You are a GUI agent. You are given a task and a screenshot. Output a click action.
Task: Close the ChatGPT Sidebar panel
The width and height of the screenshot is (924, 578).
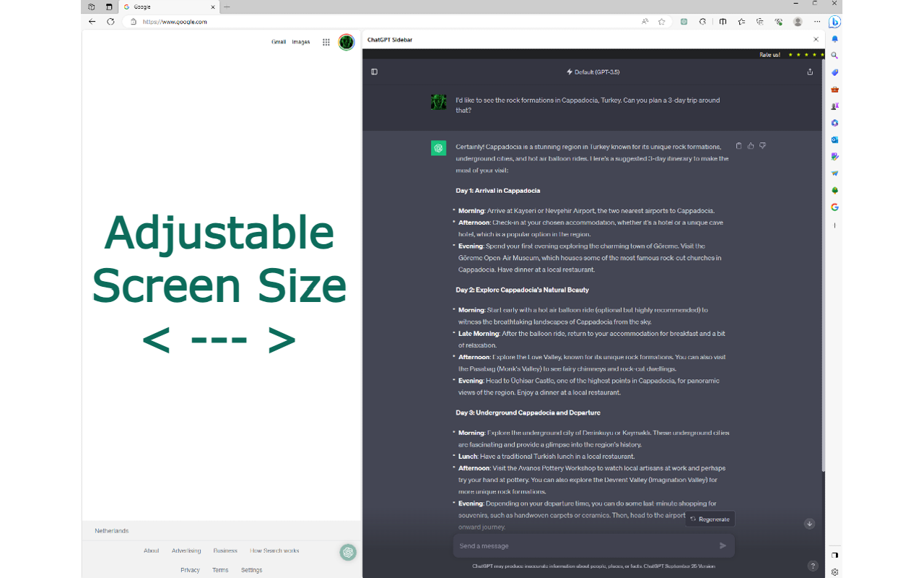click(816, 40)
